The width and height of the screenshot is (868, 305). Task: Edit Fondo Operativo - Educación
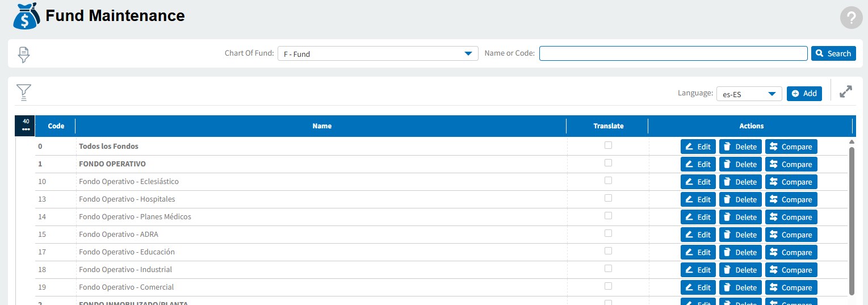[x=698, y=252]
